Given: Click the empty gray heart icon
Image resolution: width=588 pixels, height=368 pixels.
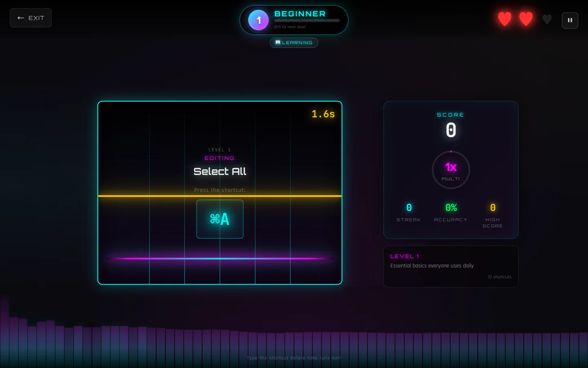Looking at the screenshot, I should [547, 19].
